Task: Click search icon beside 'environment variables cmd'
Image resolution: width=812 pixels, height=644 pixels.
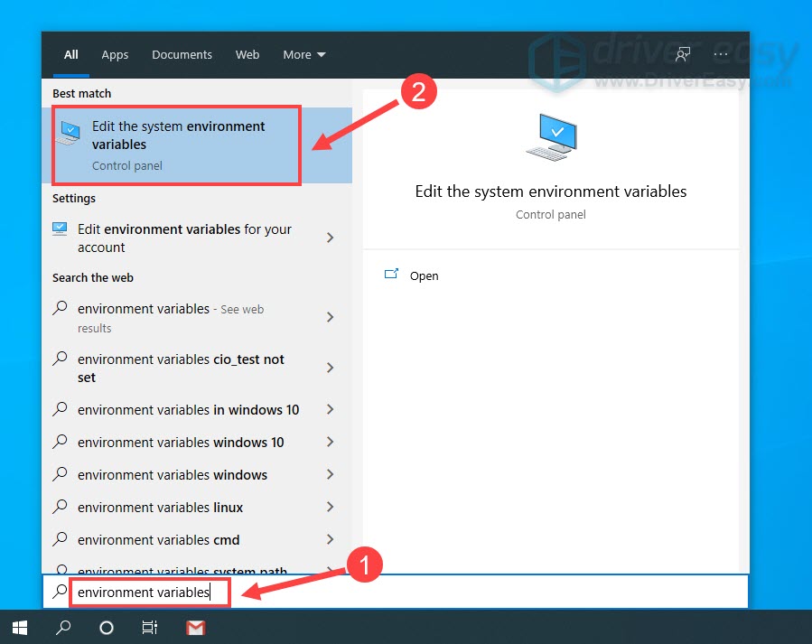Action: (61, 538)
